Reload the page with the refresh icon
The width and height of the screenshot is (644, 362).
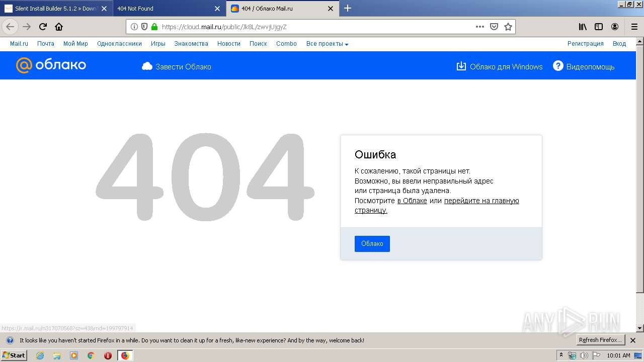pyautogui.click(x=43, y=27)
